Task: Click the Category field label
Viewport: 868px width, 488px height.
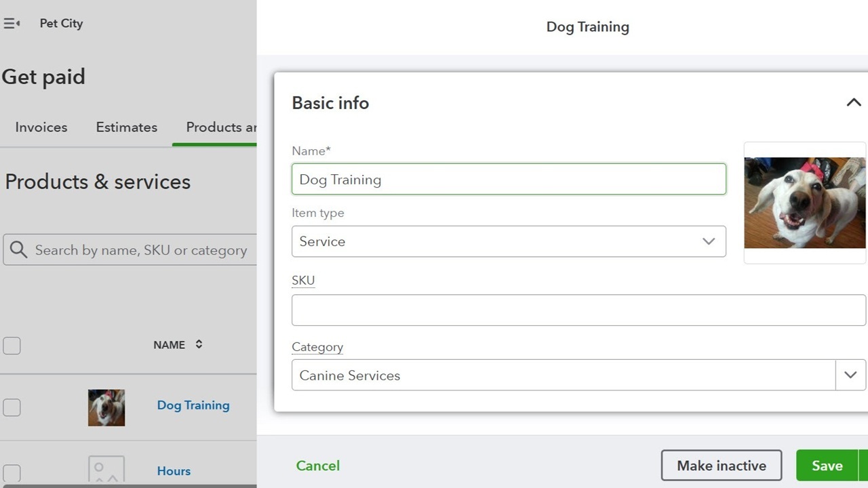Action: pyautogui.click(x=317, y=347)
